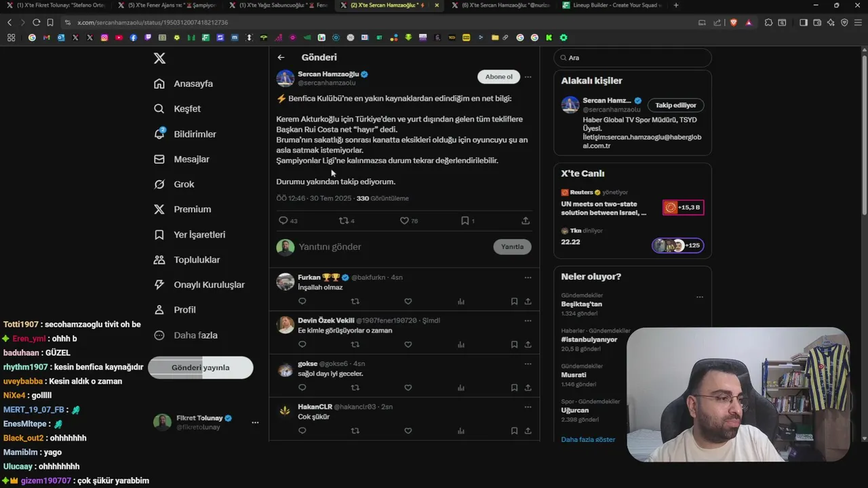Reply to Furkan's comment 'İnşallah olmaz'
868x488 pixels.
click(302, 302)
